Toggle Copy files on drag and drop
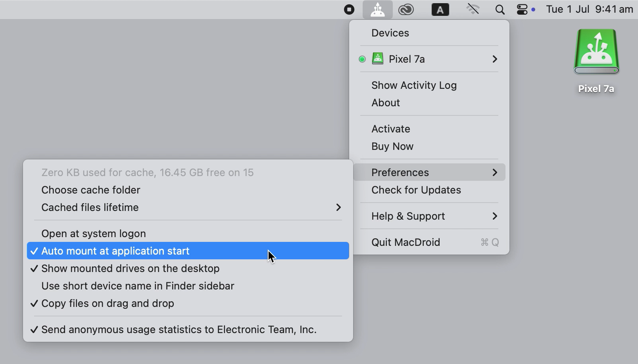This screenshot has height=364, width=638. 188,303
